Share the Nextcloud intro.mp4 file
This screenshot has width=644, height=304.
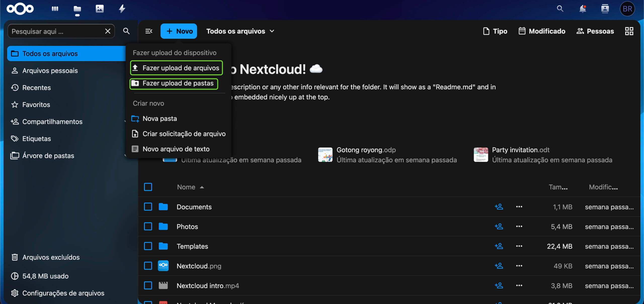pyautogui.click(x=499, y=285)
